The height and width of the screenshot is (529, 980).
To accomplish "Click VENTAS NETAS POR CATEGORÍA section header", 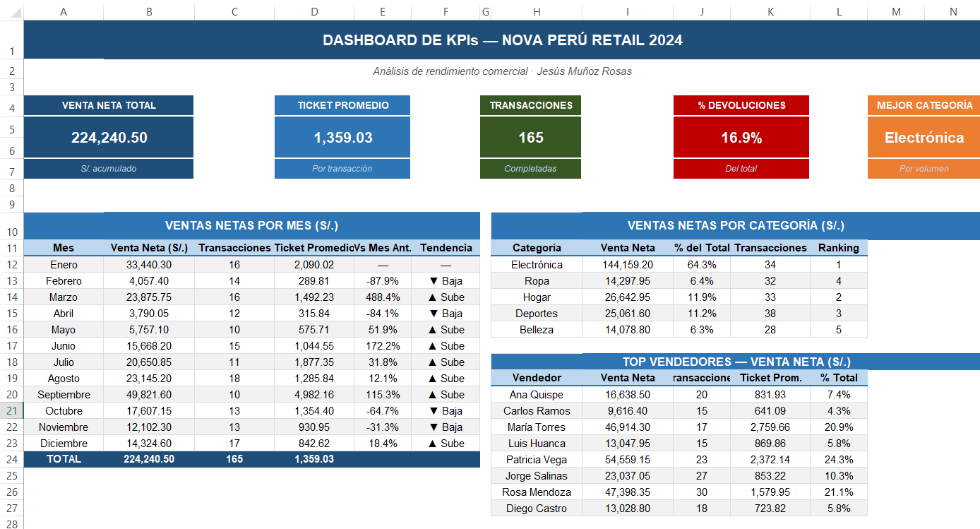I will pyautogui.click(x=736, y=226).
